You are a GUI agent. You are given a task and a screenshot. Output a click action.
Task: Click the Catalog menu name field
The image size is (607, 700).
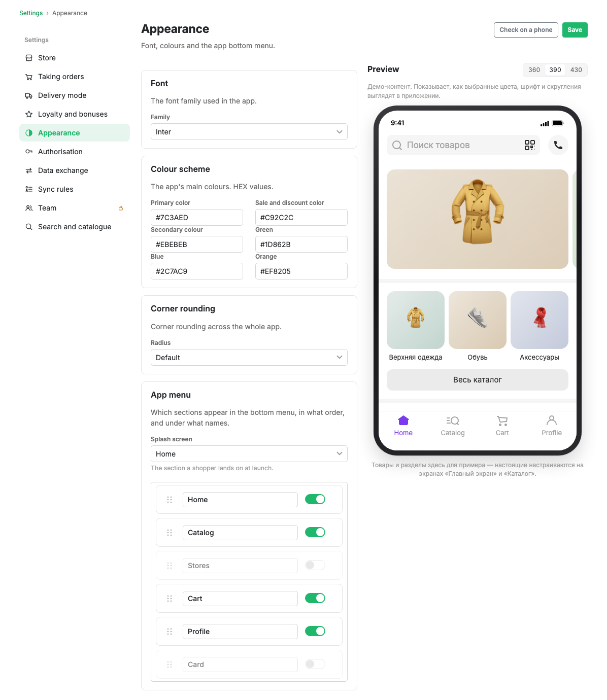click(240, 533)
